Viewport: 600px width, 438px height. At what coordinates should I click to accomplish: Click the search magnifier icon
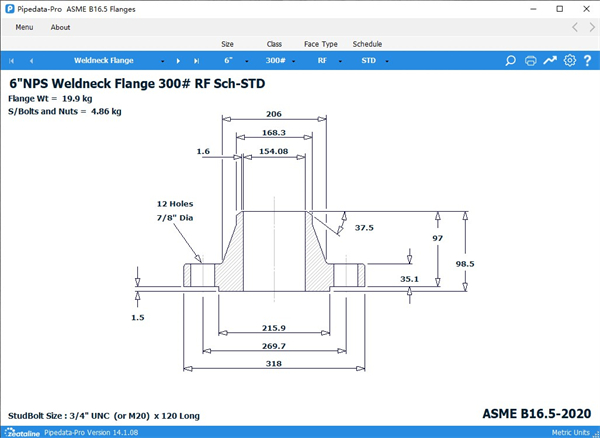point(511,61)
